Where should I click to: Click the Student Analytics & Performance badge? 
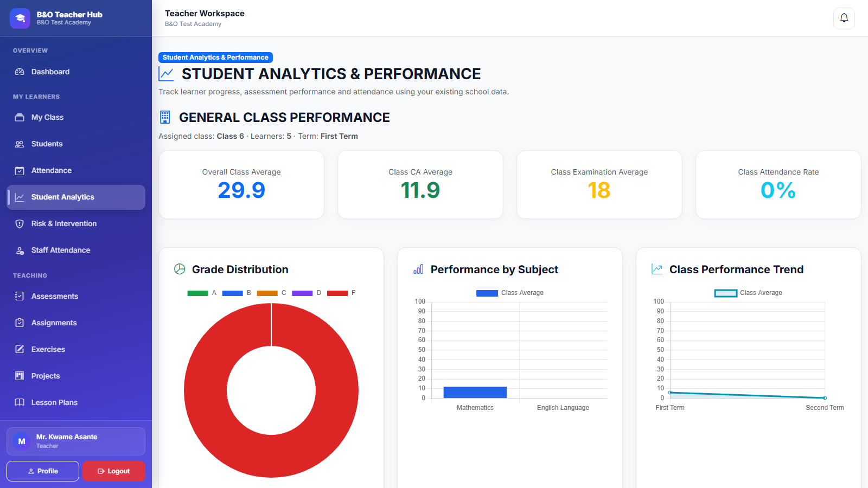tap(215, 57)
